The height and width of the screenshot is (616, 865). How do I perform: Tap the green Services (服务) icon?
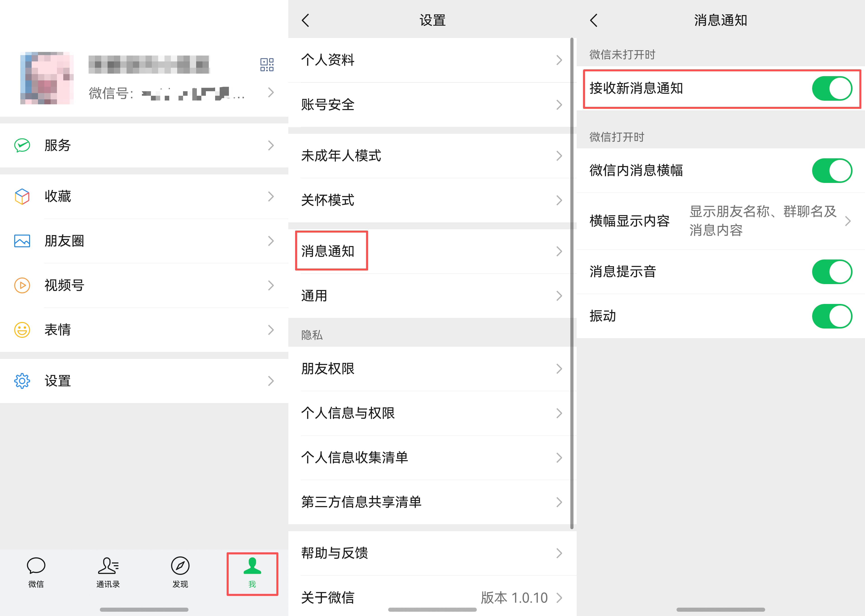(x=22, y=145)
